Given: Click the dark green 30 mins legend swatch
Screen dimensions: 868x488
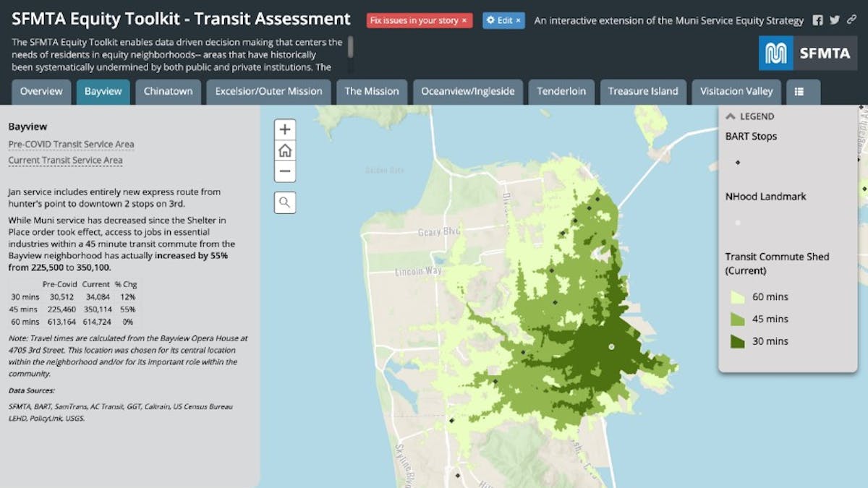Looking at the screenshot, I should [737, 341].
